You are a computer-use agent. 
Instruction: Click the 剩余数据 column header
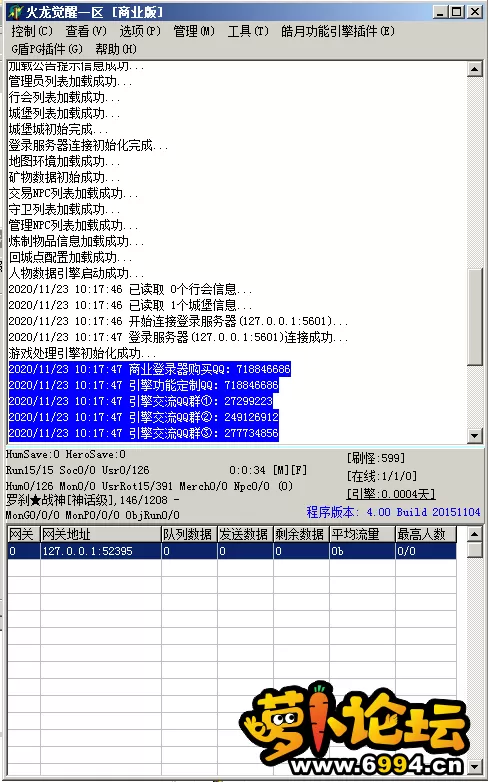coord(301,534)
